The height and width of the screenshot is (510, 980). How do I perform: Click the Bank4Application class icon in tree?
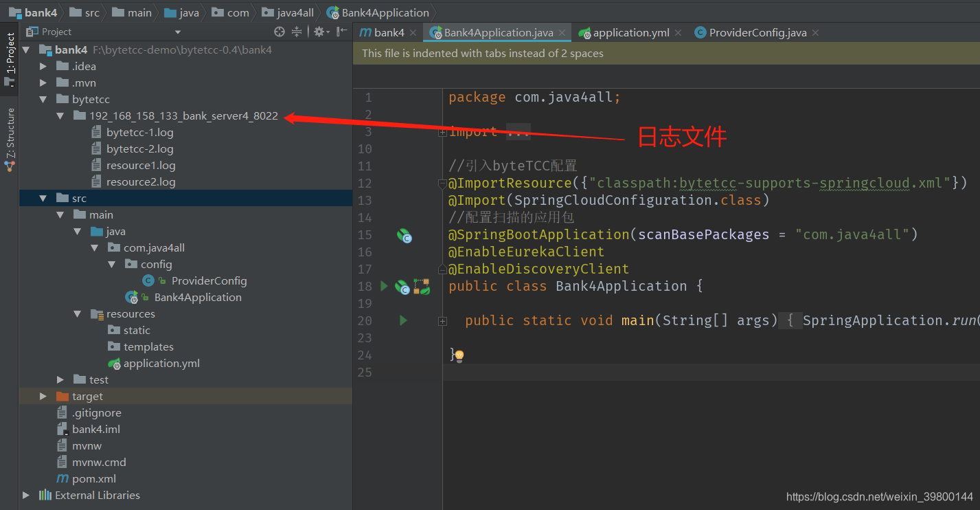click(x=132, y=297)
